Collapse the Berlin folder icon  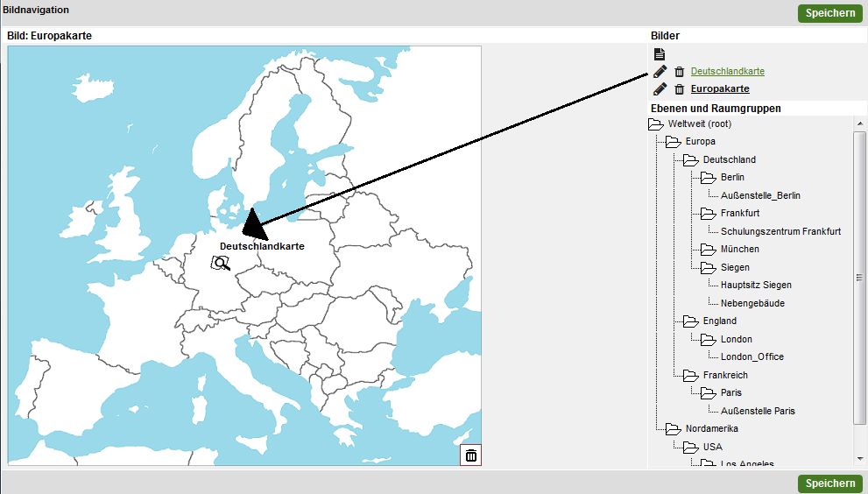pos(709,178)
